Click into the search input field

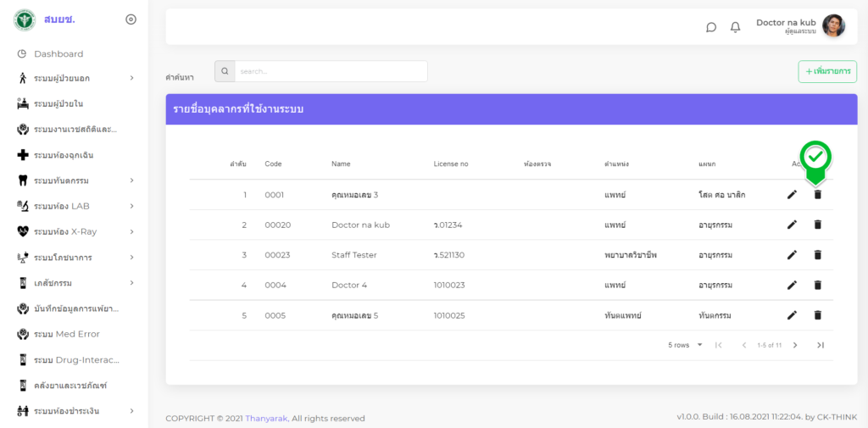(x=331, y=71)
